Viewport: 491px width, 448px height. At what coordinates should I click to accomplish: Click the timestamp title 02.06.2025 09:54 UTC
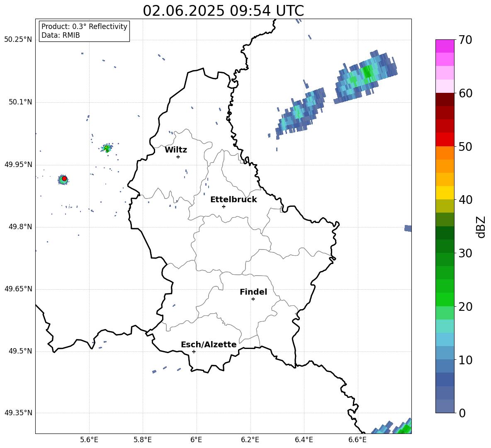coord(223,11)
